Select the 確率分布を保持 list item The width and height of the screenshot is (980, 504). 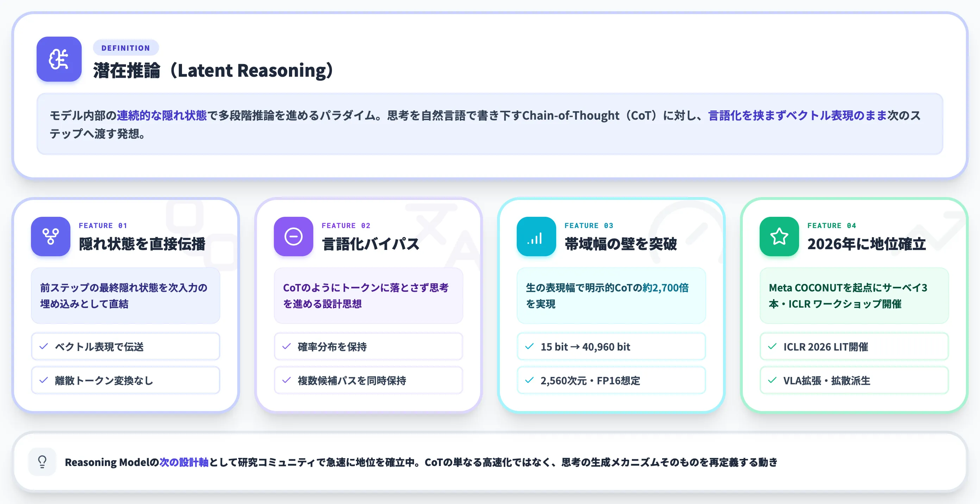(x=368, y=346)
